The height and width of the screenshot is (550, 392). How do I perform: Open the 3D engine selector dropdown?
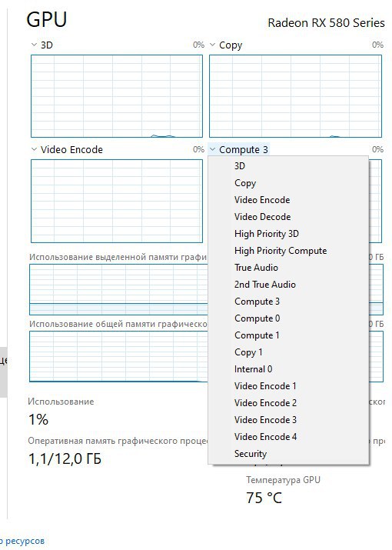tap(42, 45)
